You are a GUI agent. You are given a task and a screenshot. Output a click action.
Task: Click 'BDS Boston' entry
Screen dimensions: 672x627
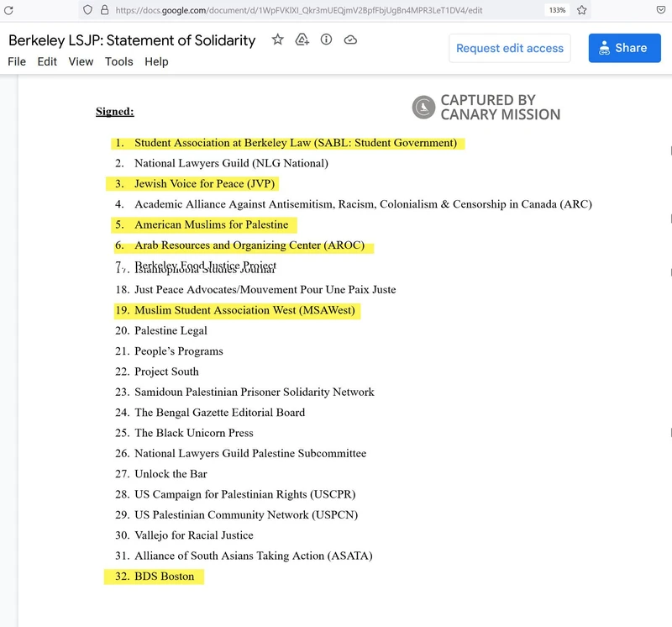[x=165, y=577]
